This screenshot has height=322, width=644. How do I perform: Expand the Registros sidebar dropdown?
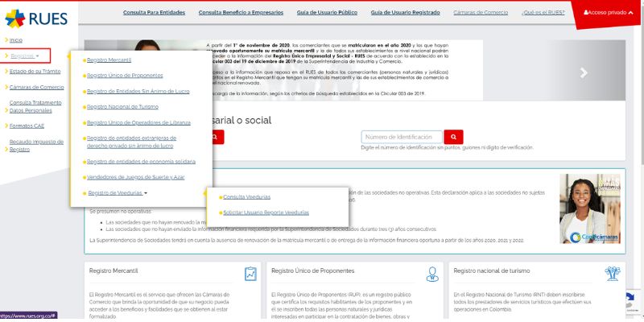pyautogui.click(x=25, y=56)
